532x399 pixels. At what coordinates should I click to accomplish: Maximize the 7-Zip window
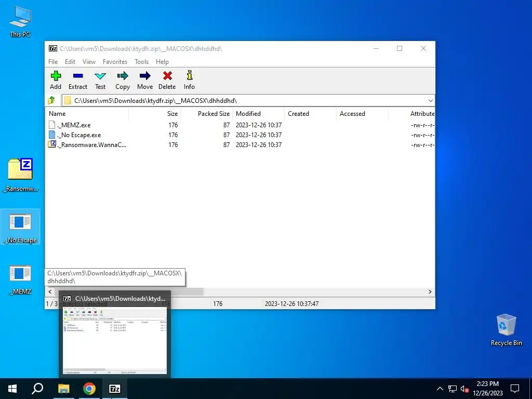tap(400, 48)
